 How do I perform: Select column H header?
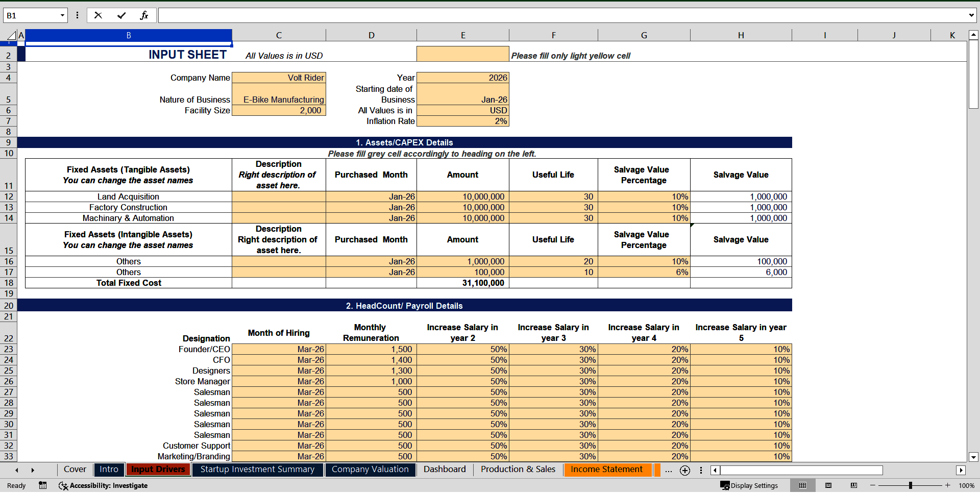tap(741, 35)
